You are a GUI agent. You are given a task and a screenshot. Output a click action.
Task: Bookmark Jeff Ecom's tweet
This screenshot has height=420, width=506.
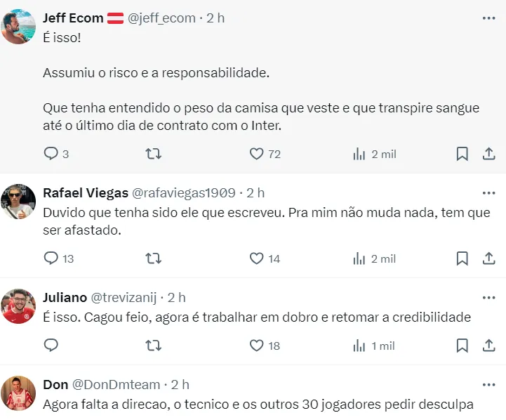coord(462,154)
